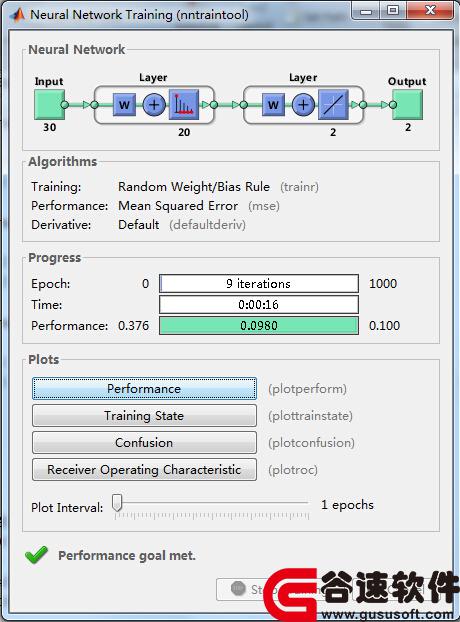Click the '1 epochs' interval value
This screenshot has height=622, width=460.
click(347, 505)
